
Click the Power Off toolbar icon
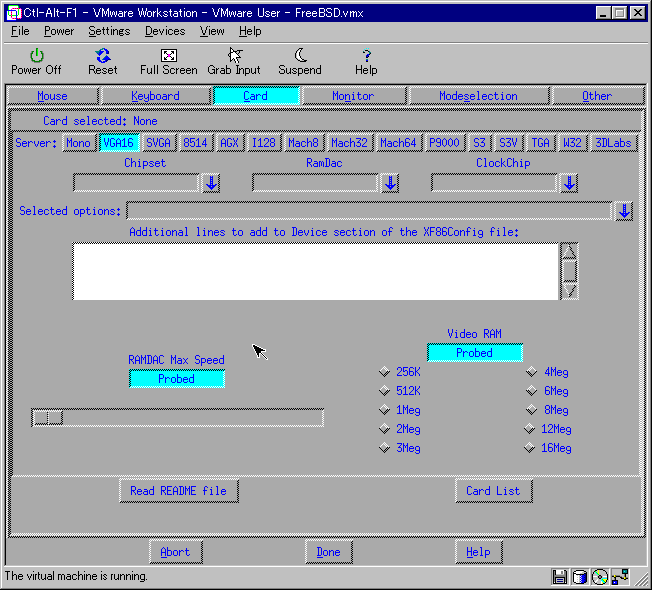(36, 62)
